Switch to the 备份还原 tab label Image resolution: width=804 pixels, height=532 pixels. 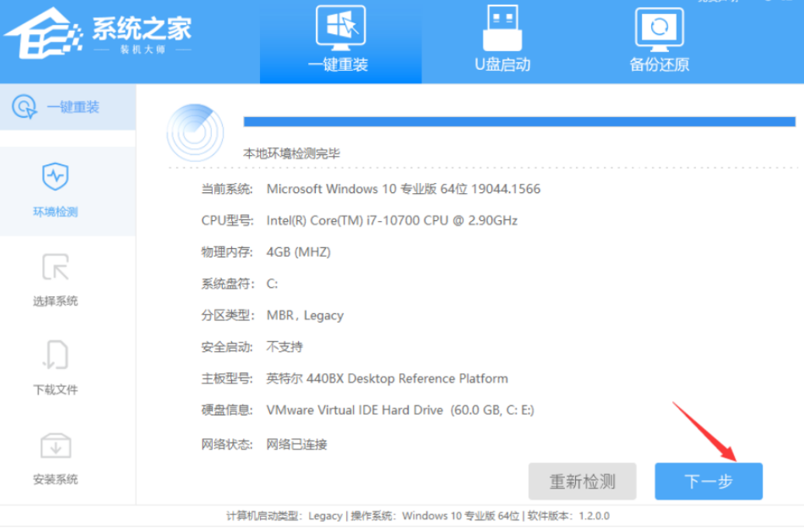click(659, 64)
